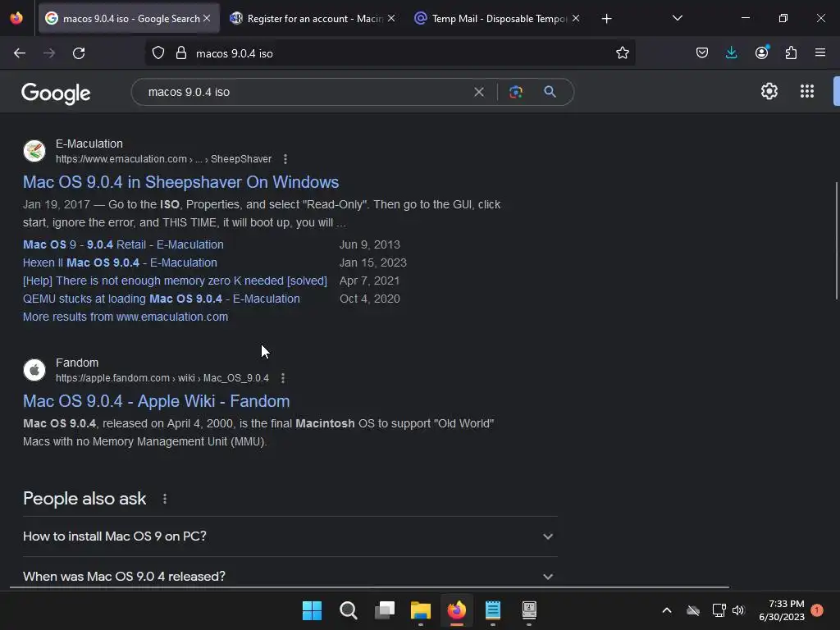Open the clock and date panel

pyautogui.click(x=781, y=610)
